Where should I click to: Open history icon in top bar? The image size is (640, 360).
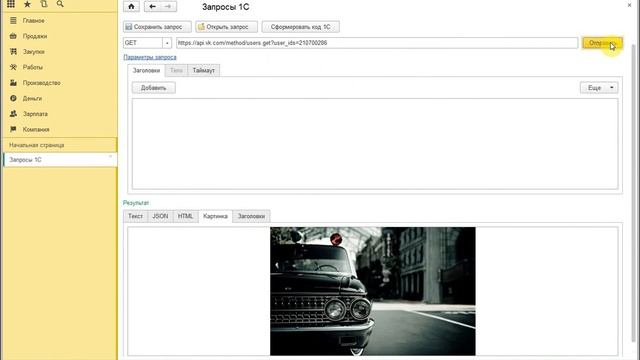pos(44,4)
